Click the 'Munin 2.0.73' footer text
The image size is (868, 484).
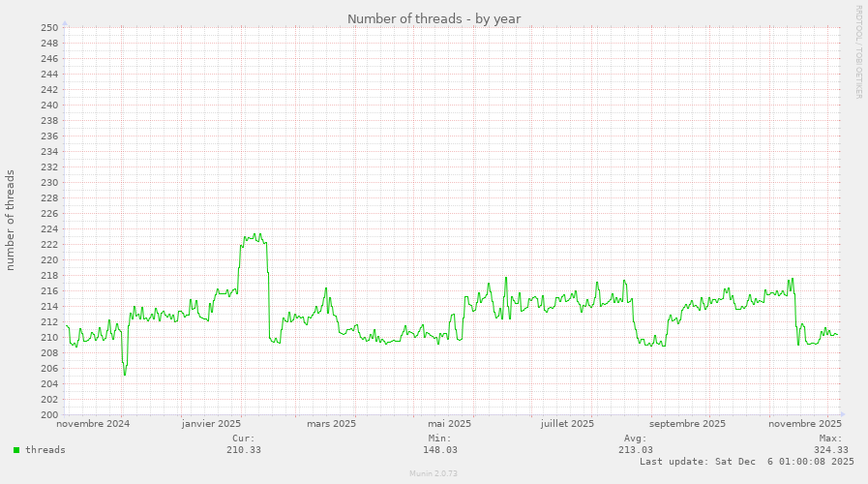[434, 473]
